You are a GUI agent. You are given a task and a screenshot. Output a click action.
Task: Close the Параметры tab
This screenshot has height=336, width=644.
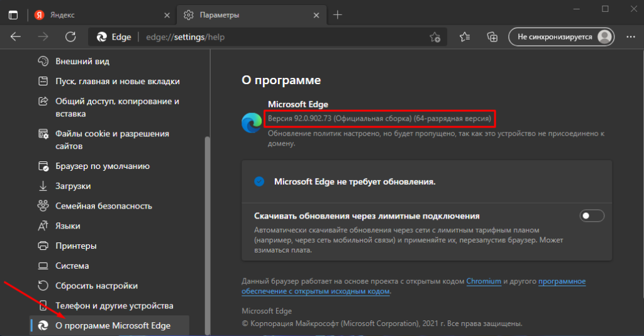(316, 15)
